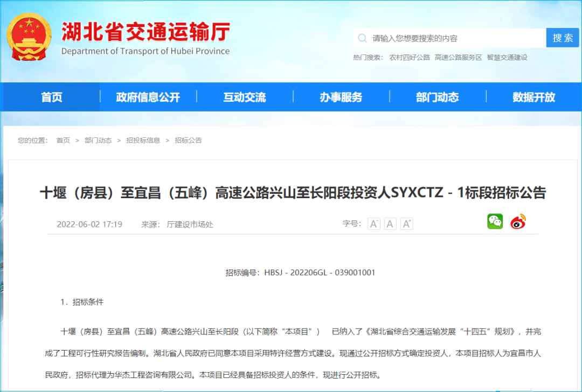582x392 pixels.
Task: Click 首页 in the breadcrumb trail
Action: pos(63,141)
